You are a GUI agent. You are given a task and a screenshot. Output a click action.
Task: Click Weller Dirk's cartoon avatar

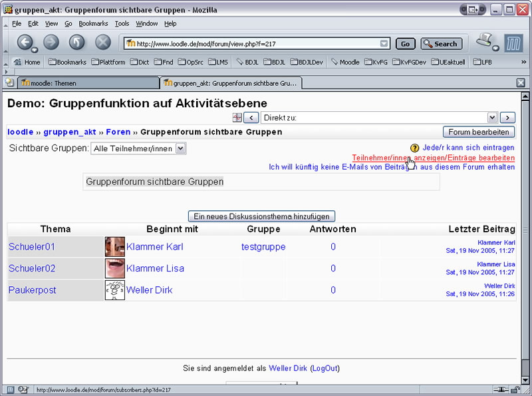114,290
